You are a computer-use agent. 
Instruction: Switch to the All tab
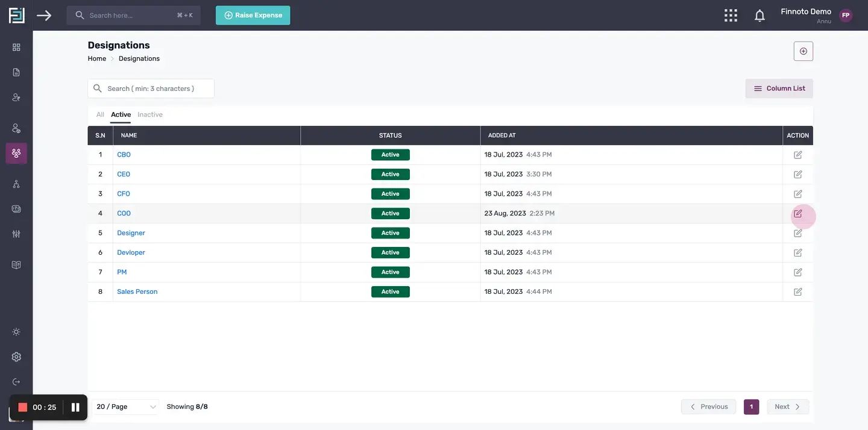100,114
